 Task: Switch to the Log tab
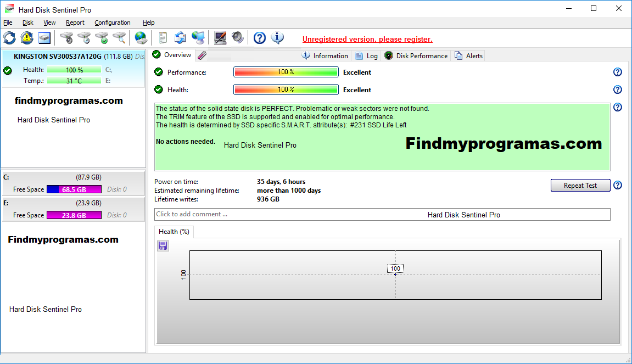click(366, 55)
